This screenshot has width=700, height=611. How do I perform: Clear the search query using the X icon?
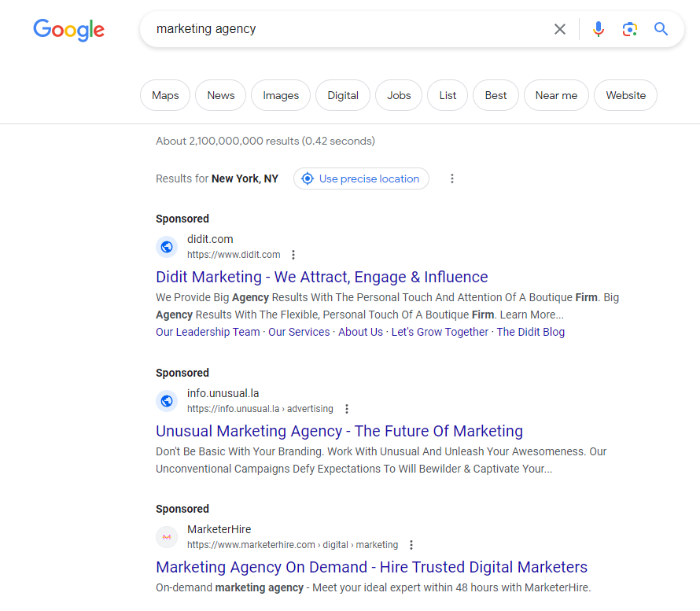click(x=559, y=29)
